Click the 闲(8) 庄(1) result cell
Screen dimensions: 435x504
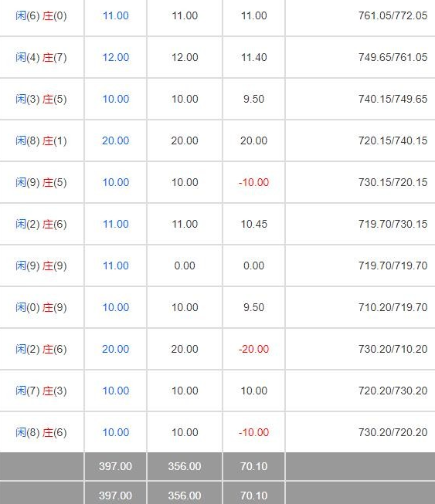41,140
